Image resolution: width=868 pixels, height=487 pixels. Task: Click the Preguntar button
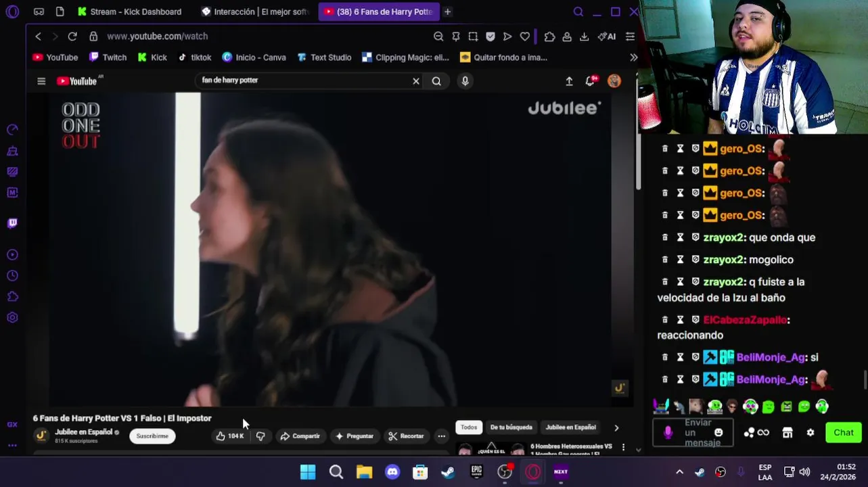click(x=355, y=436)
